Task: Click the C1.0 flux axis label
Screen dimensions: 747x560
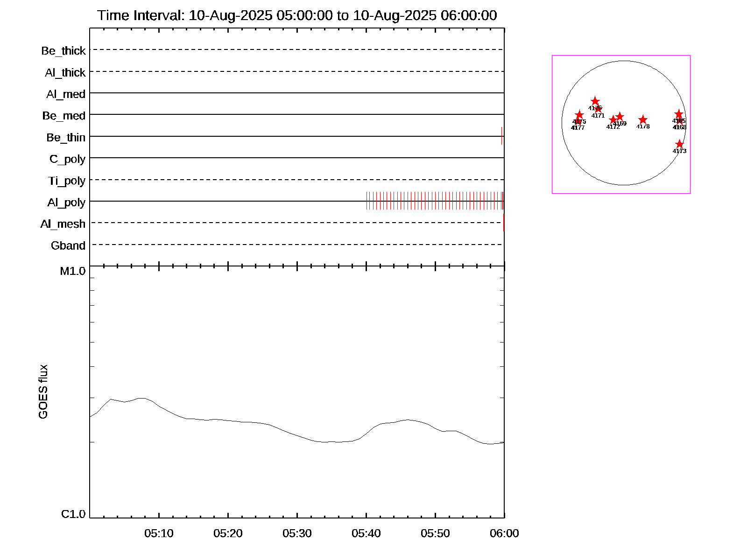Action: pyautogui.click(x=73, y=514)
